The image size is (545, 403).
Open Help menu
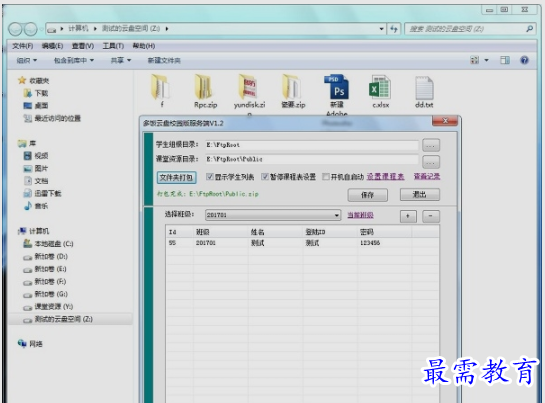144,46
